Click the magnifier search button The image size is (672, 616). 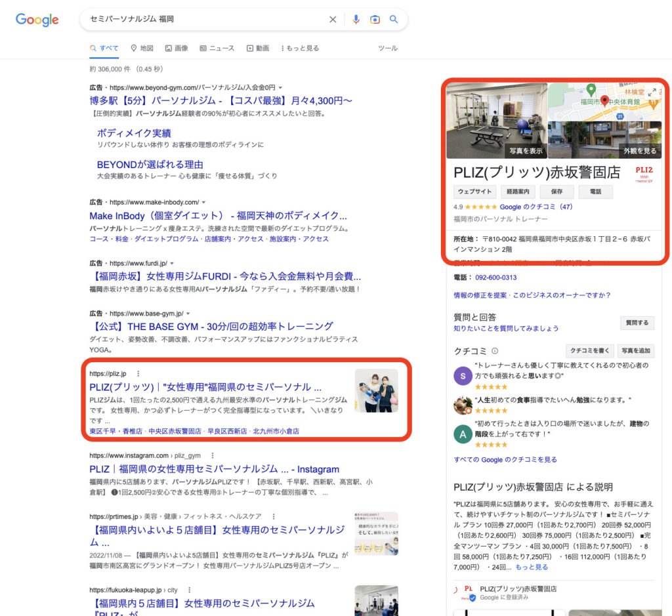click(x=394, y=20)
